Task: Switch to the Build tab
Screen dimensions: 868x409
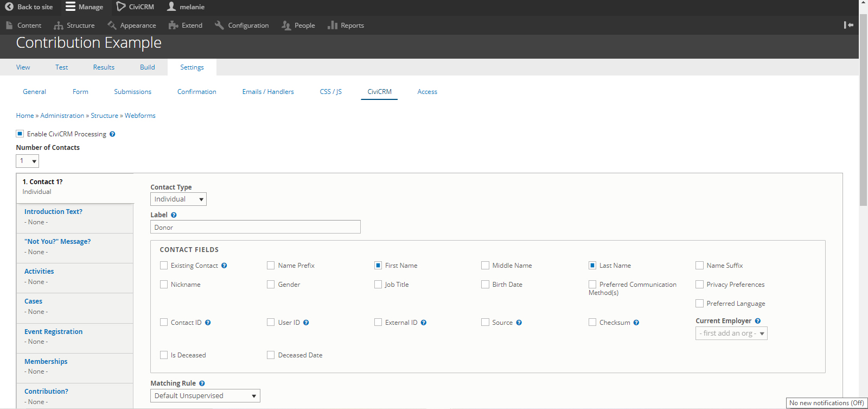Action: (148, 67)
